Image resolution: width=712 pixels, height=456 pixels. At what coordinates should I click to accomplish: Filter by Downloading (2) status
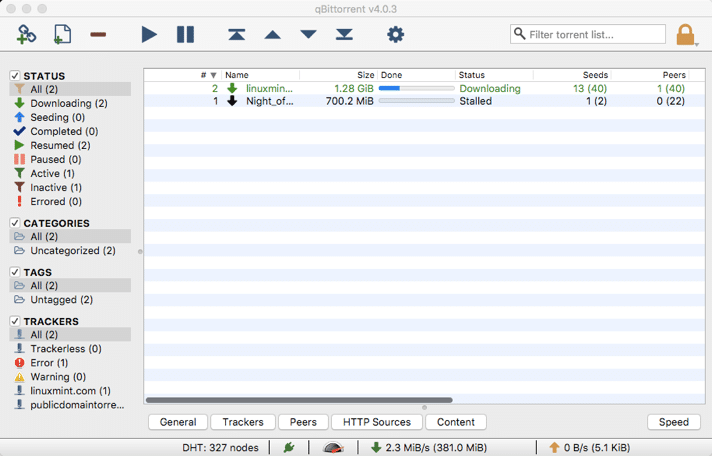tap(69, 104)
